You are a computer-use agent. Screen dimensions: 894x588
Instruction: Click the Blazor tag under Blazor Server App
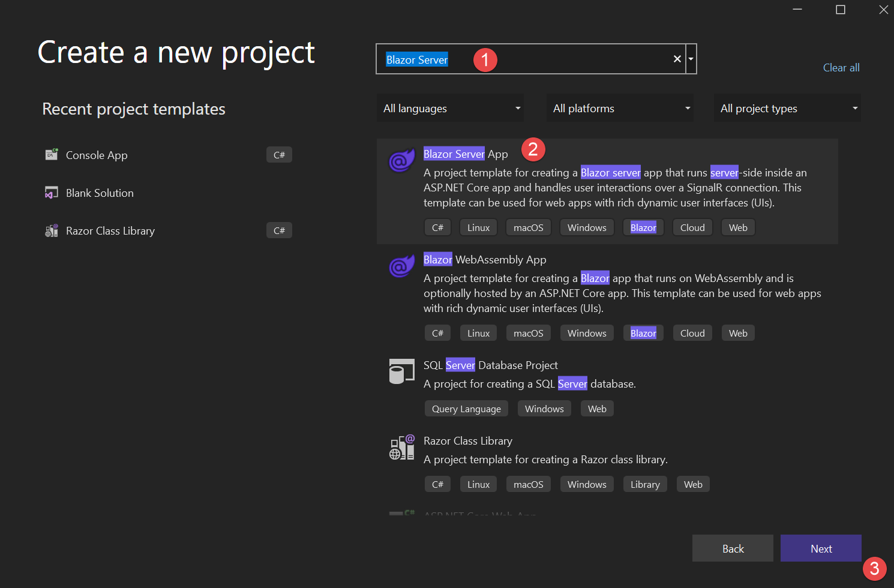[x=643, y=227]
